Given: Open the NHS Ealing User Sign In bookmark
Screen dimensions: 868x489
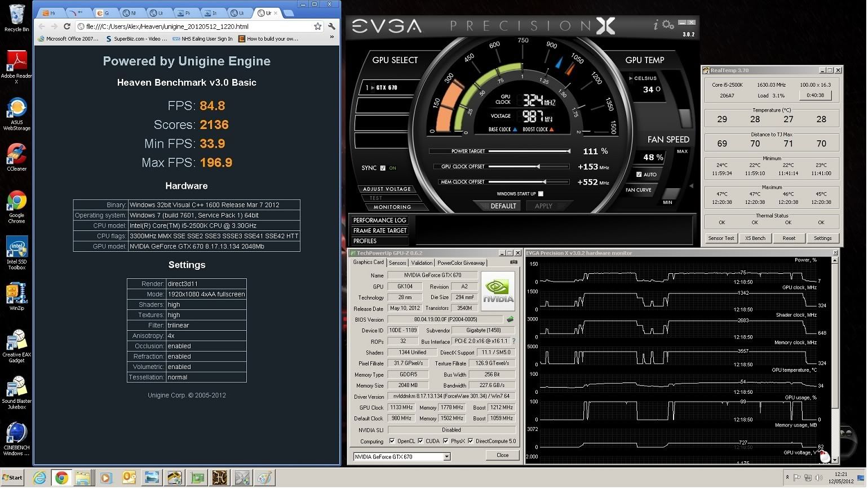Looking at the screenshot, I should click(x=202, y=39).
